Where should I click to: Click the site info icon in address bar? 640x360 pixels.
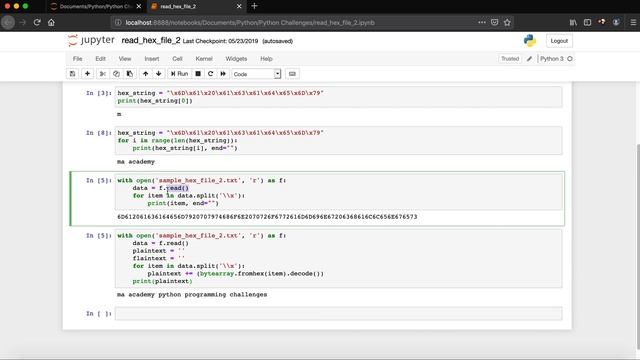(x=118, y=22)
